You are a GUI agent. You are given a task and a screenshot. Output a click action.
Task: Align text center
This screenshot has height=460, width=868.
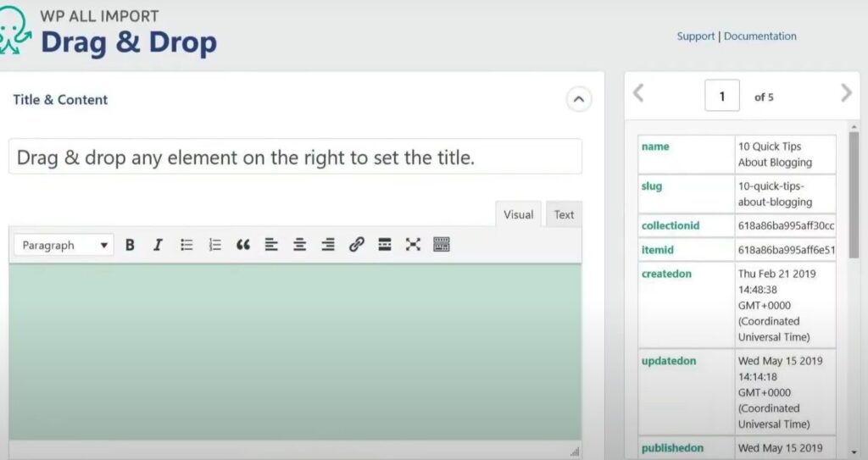(x=299, y=245)
